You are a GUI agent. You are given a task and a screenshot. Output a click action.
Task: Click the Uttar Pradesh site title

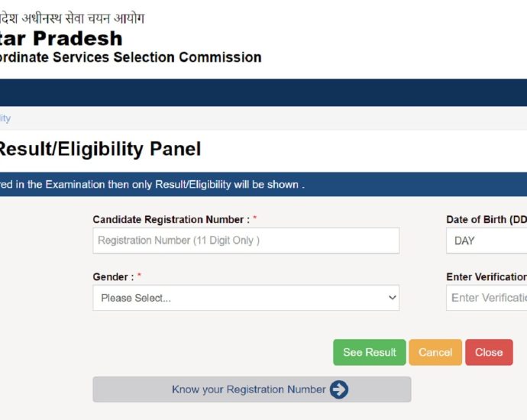pos(61,38)
